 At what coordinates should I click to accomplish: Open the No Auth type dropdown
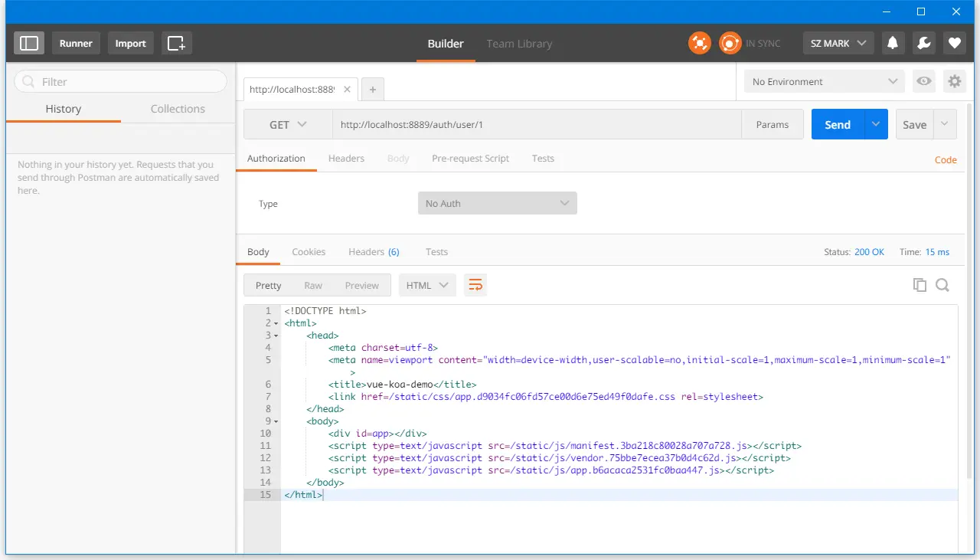(x=497, y=203)
